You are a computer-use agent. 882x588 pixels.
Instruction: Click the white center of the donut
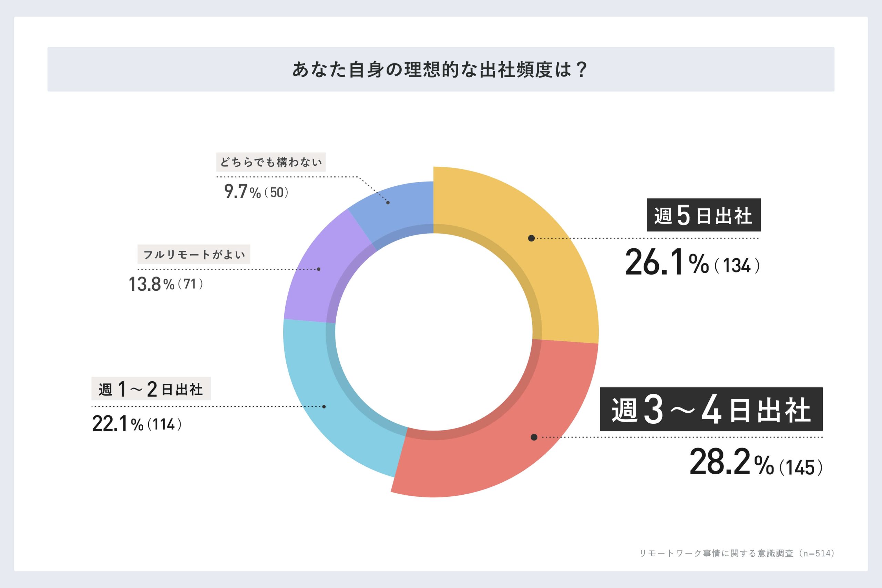pyautogui.click(x=434, y=332)
